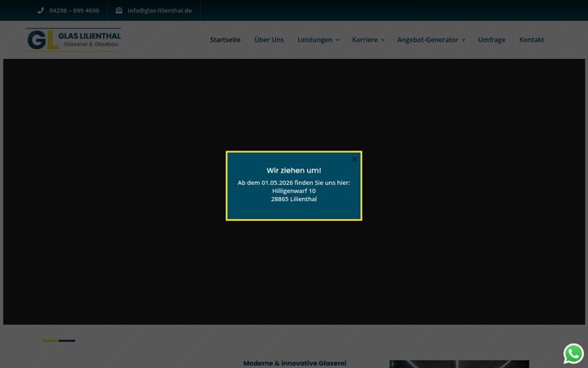Click '28865 Lilienthal' text
The image size is (588, 368).
[294, 199]
